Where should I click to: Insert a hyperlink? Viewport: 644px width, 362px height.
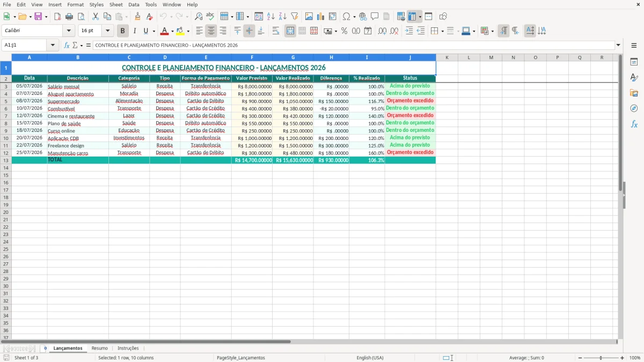363,17
